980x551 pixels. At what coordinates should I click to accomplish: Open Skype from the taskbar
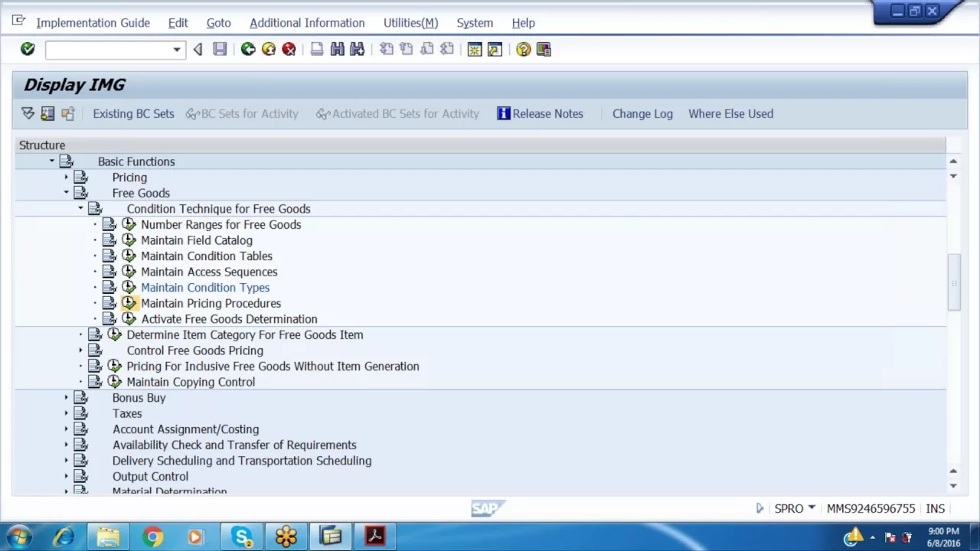242,537
